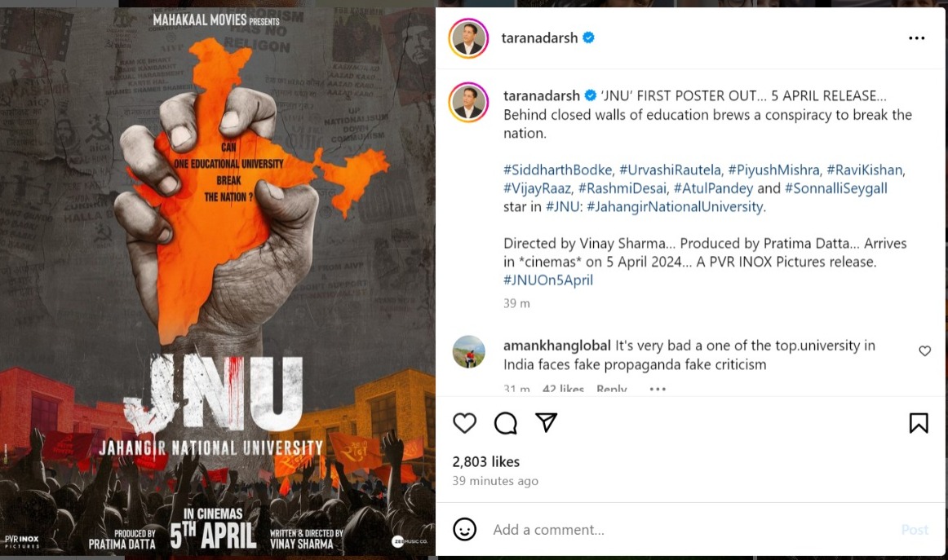Open the #JNUOn5April hashtag link
Viewport: 948px width, 560px height.
click(547, 280)
